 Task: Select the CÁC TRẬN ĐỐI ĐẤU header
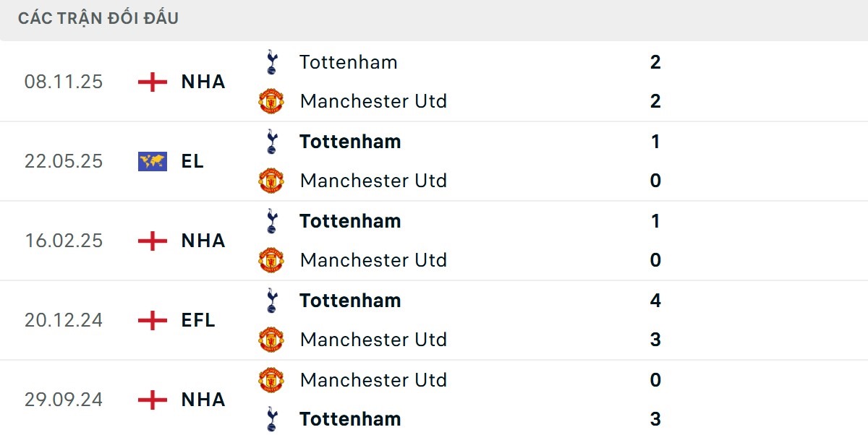coord(98,18)
